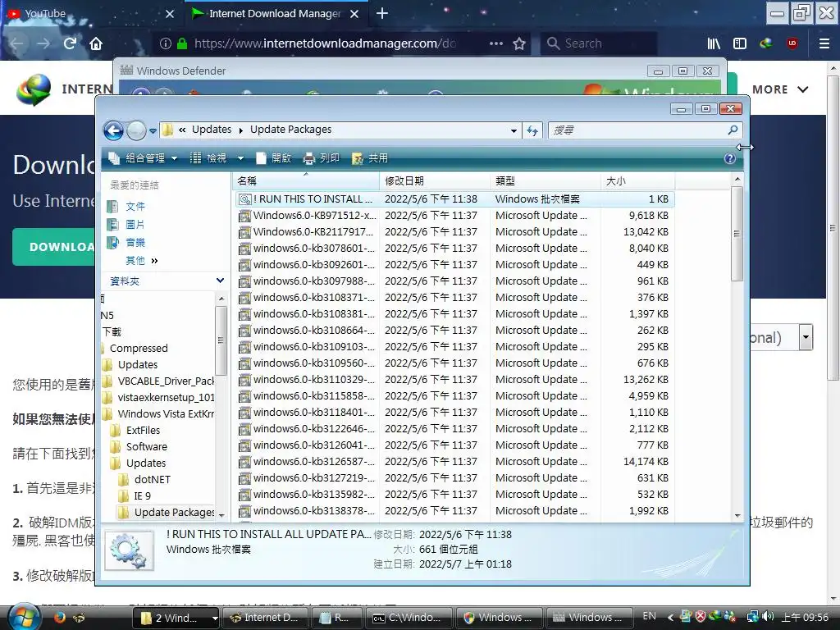The height and width of the screenshot is (630, 840).
Task: Bookmark this page with star icon
Action: point(518,43)
